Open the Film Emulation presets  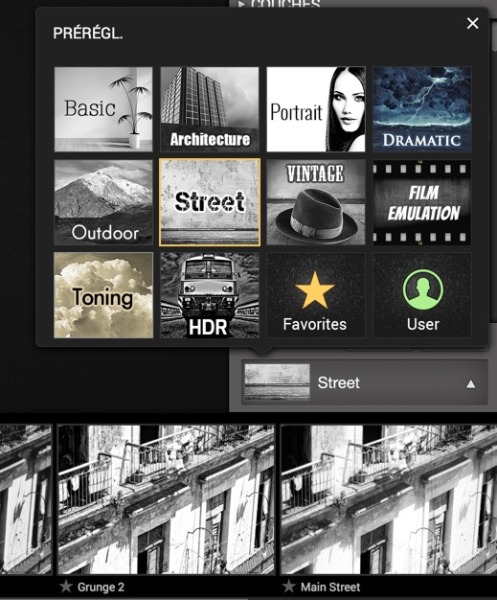422,202
